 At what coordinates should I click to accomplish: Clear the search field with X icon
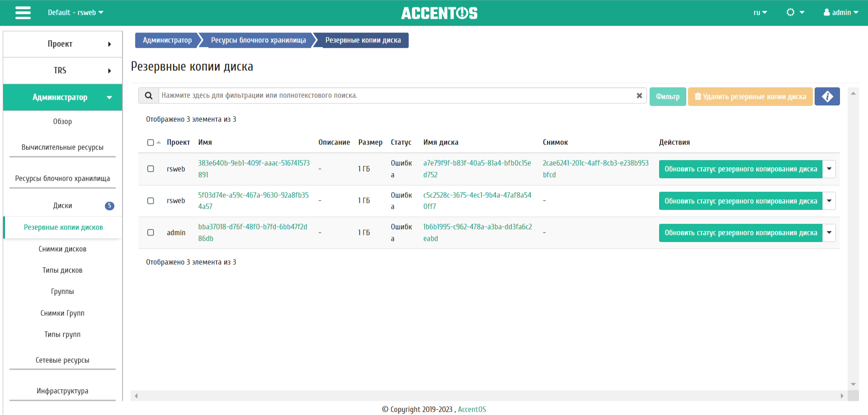(639, 96)
